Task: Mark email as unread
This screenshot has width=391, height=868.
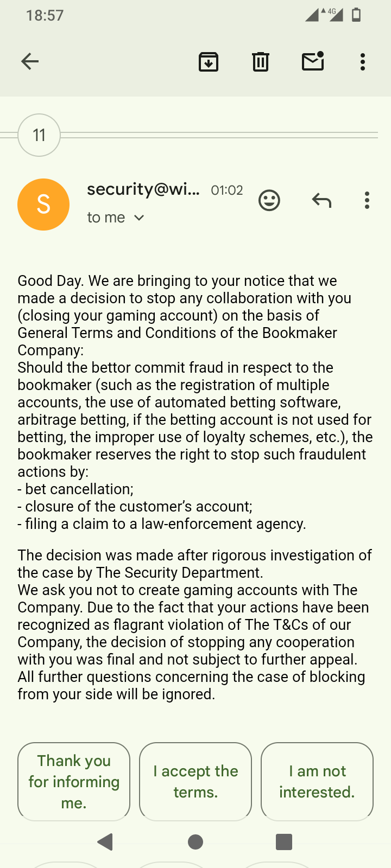Action: coord(313,61)
